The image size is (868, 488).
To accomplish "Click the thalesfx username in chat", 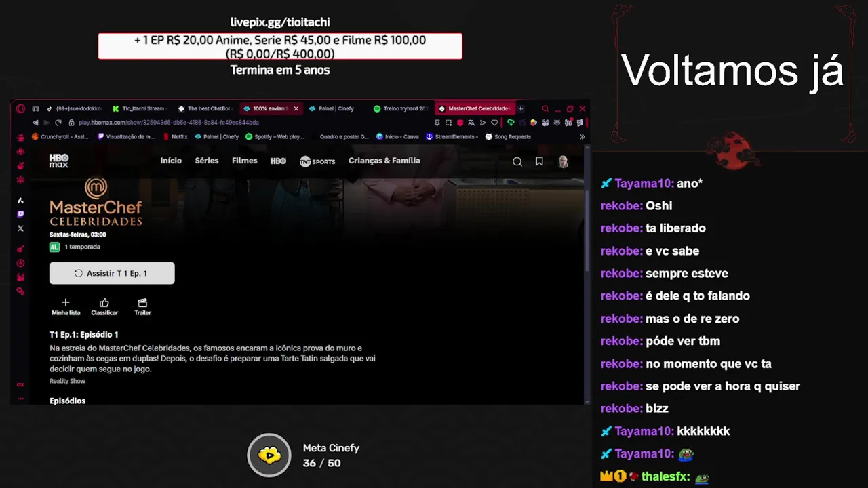I will tap(665, 476).
